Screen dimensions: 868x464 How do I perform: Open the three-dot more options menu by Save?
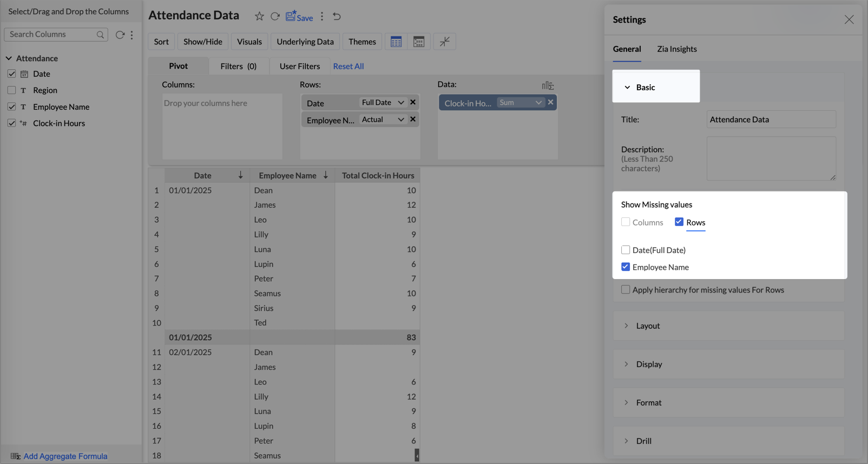(322, 17)
